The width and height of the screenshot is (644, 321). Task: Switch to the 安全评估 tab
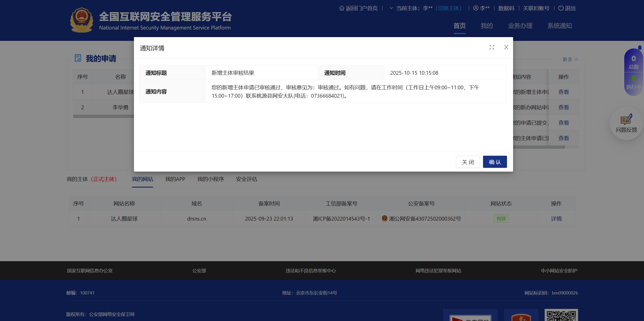tap(246, 179)
